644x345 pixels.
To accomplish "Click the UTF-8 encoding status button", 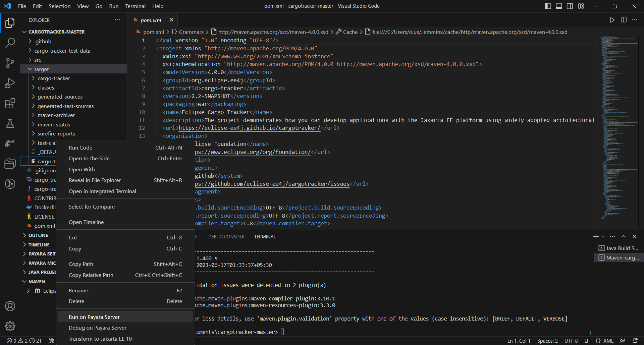I will point(571,341).
